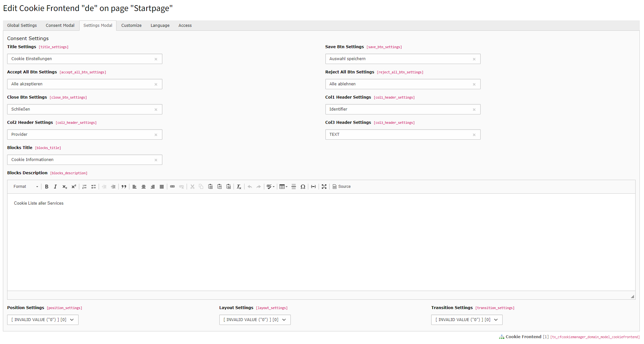
Task: Open the Customize tab
Action: pyautogui.click(x=131, y=26)
